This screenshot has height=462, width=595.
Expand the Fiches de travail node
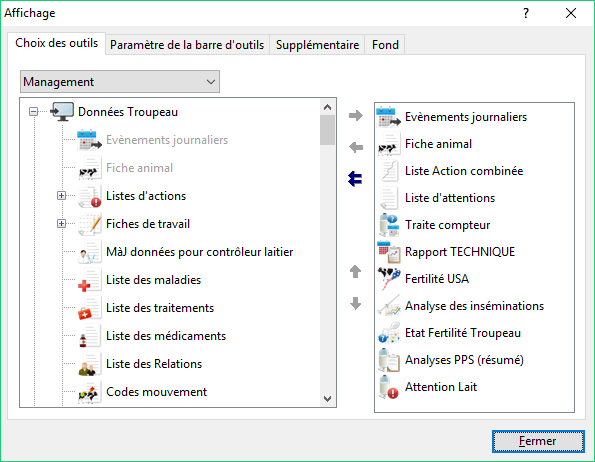[61, 223]
